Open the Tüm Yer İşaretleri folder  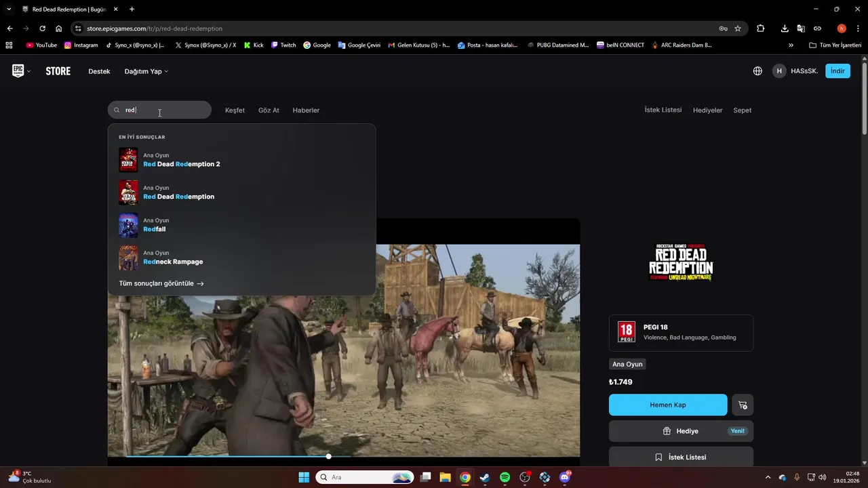[835, 45]
